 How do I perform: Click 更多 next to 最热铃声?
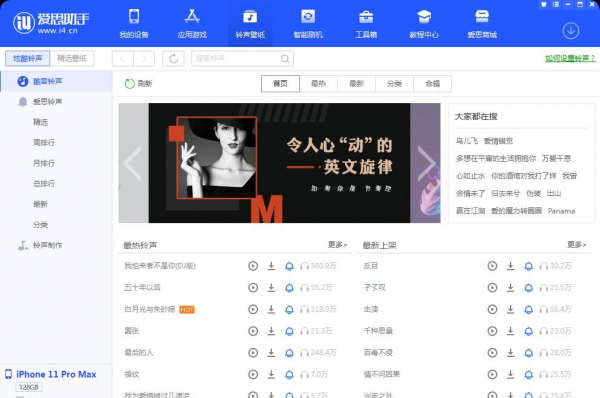(x=337, y=245)
